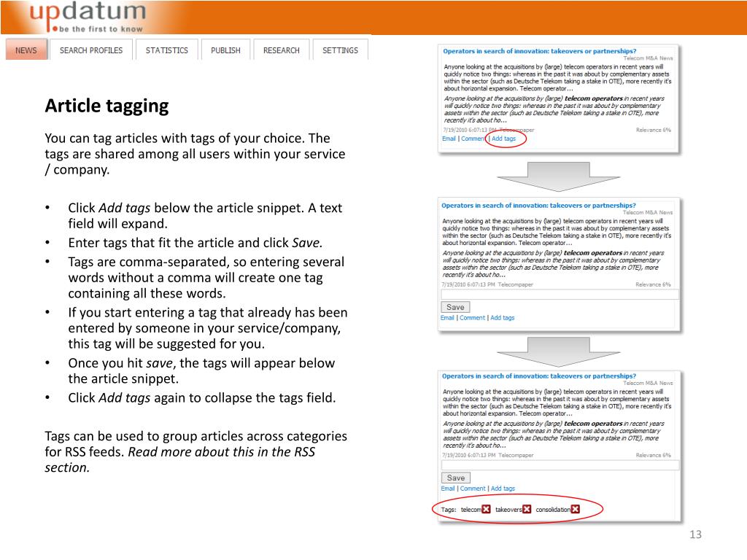The image size is (747, 560).
Task: Remove the consolidation tag using red X
Action: (576, 509)
